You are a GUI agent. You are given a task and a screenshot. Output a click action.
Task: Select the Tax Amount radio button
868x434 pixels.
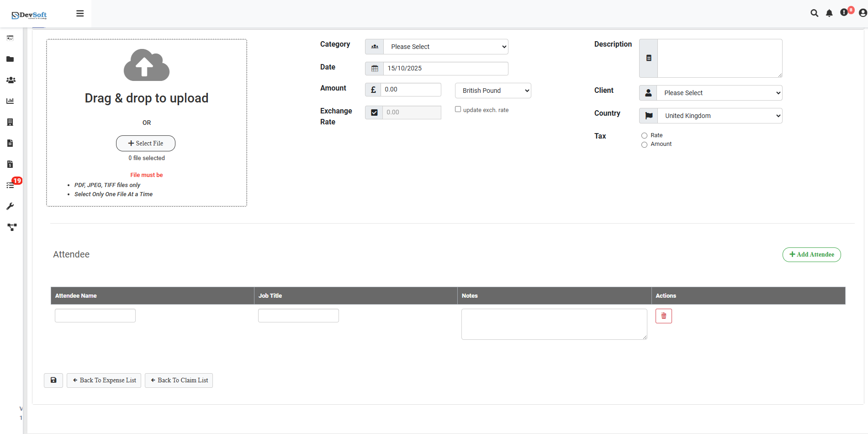644,145
